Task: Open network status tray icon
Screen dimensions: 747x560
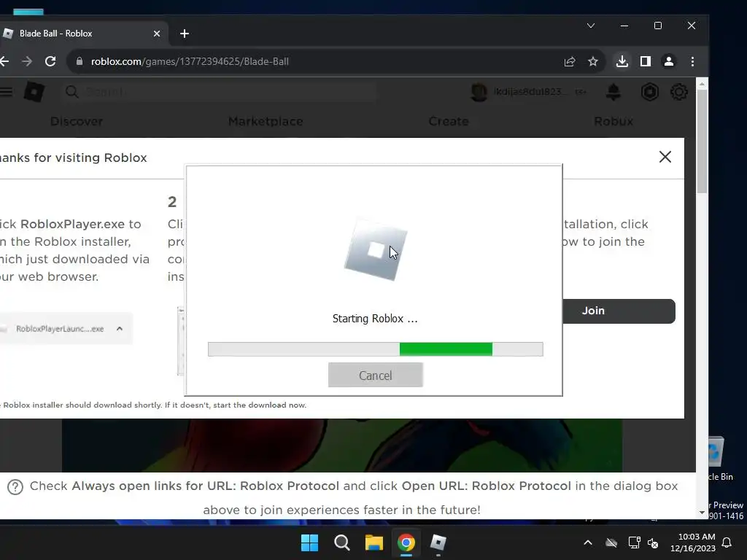Action: [x=634, y=542]
